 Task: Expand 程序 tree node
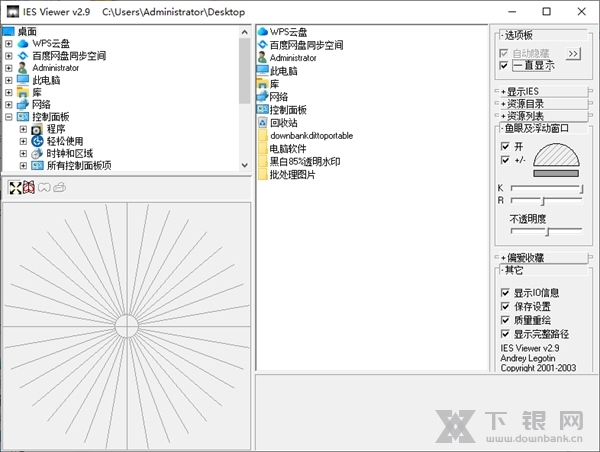[23, 129]
